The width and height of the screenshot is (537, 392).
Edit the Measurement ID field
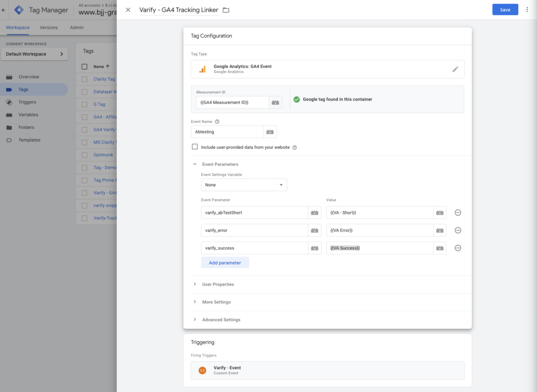tap(232, 102)
